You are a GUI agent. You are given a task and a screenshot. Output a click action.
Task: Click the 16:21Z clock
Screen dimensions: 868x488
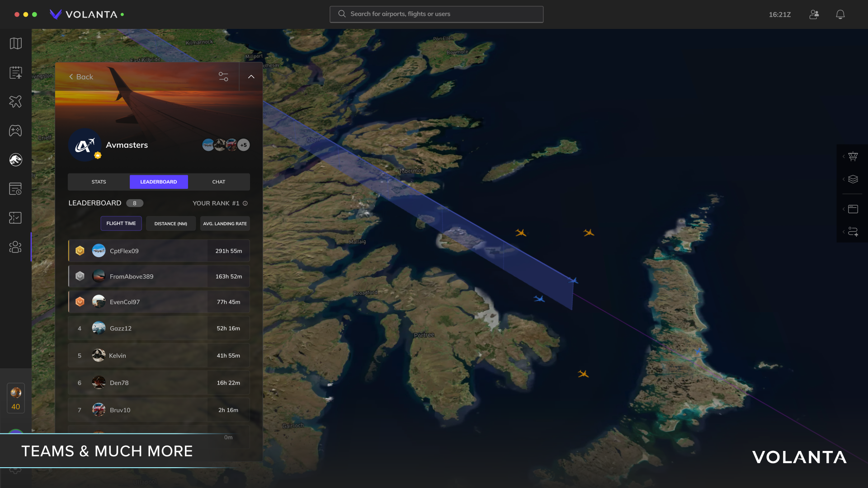(780, 14)
